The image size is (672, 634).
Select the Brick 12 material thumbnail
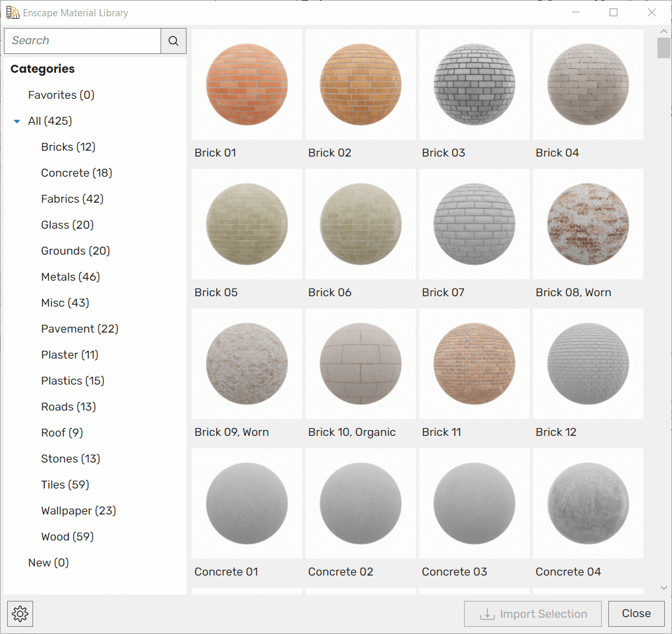pyautogui.click(x=588, y=364)
